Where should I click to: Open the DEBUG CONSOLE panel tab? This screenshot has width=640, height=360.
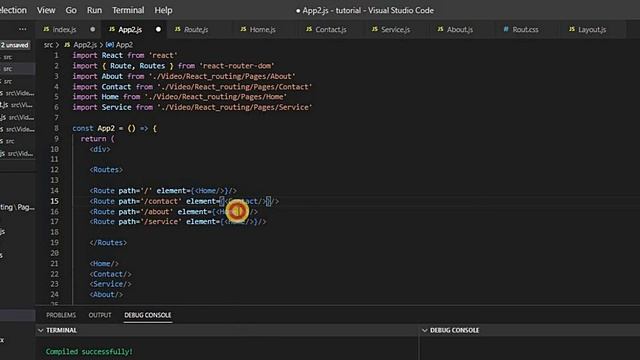(148, 315)
